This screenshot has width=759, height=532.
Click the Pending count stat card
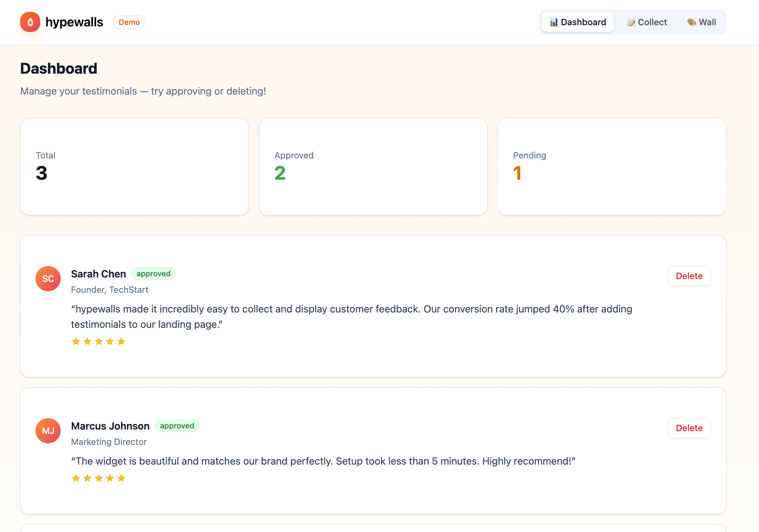pyautogui.click(x=612, y=167)
